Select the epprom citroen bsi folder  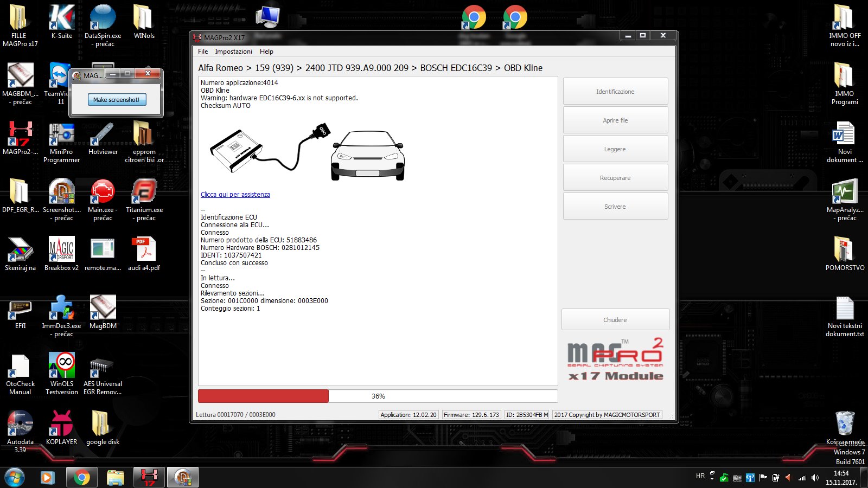point(144,143)
